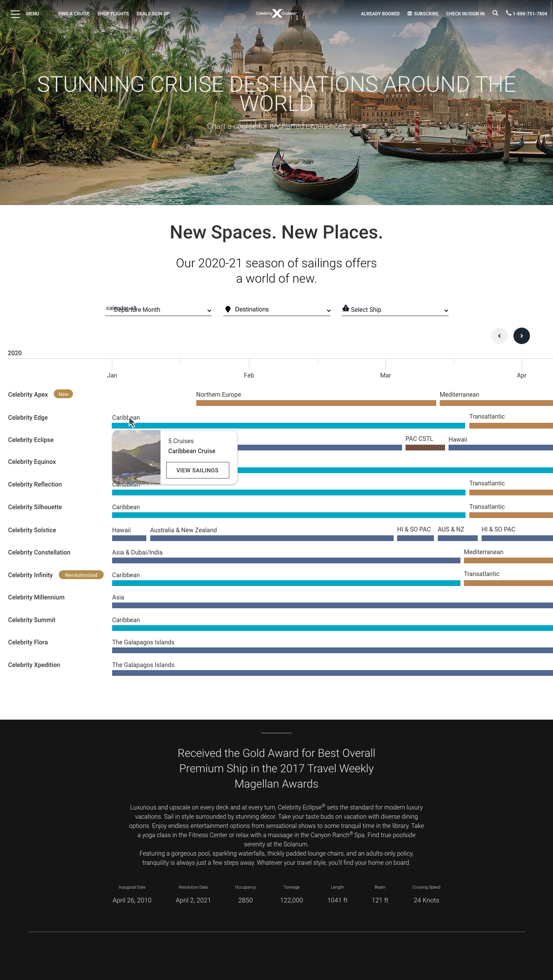Expand the Departure Month dropdown
The width and height of the screenshot is (553, 980).
(x=158, y=310)
